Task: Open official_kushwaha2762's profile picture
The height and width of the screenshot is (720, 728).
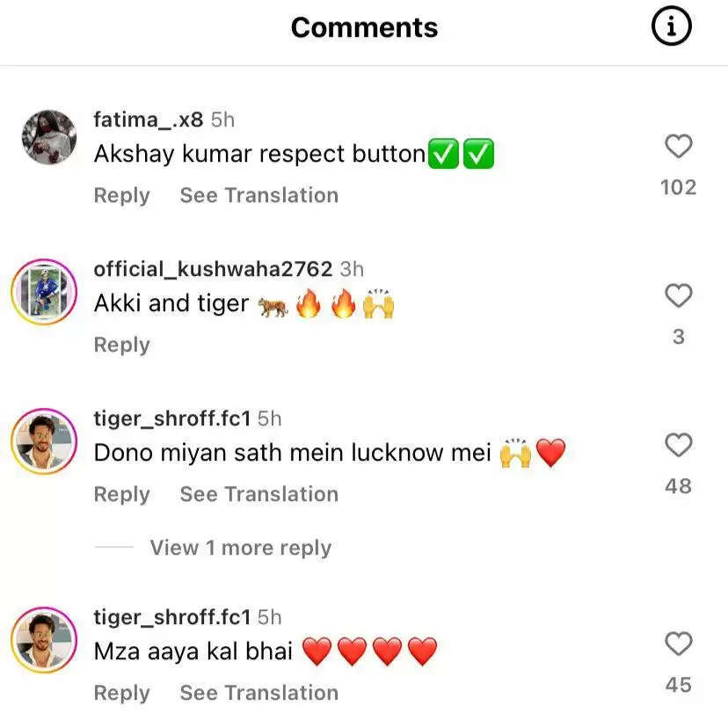Action: coord(44,291)
